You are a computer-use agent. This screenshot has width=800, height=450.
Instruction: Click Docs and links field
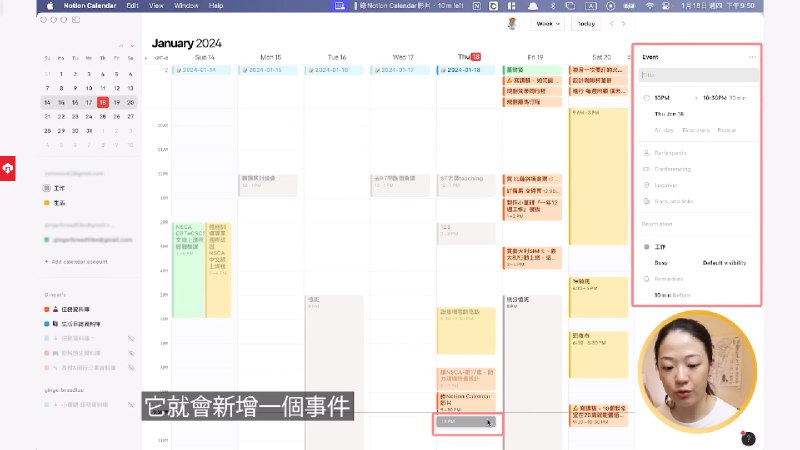click(673, 201)
